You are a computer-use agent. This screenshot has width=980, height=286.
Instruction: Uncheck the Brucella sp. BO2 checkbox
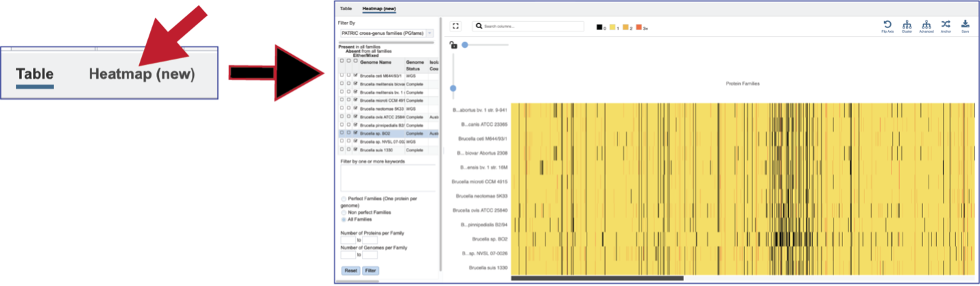click(355, 133)
